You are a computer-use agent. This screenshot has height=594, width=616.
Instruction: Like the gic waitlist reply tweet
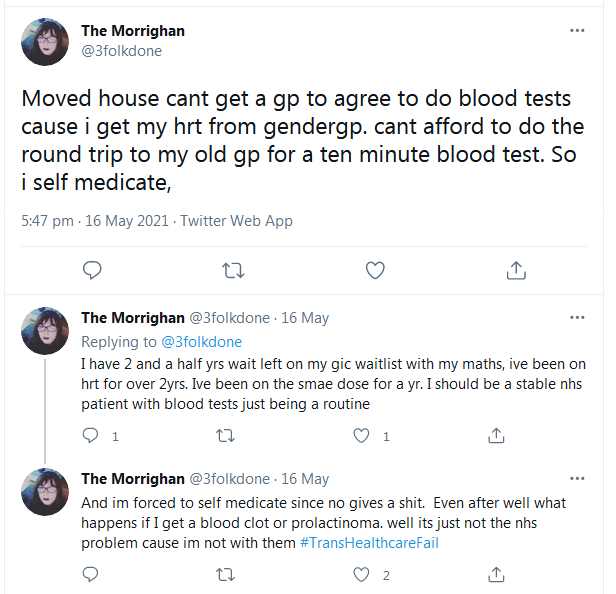pyautogui.click(x=361, y=436)
